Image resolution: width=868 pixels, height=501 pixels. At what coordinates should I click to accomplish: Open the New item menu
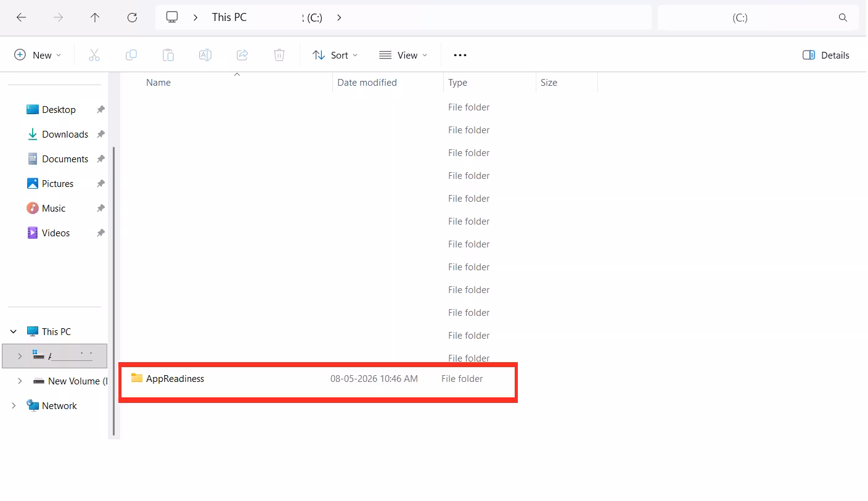(x=38, y=55)
